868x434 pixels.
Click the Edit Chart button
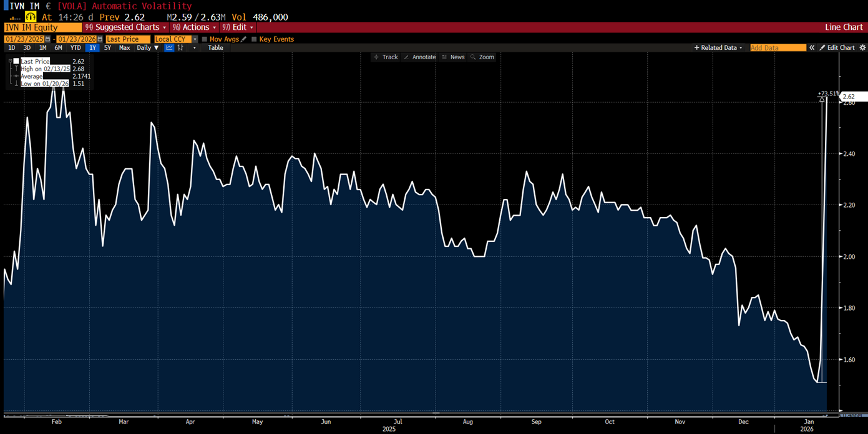837,48
